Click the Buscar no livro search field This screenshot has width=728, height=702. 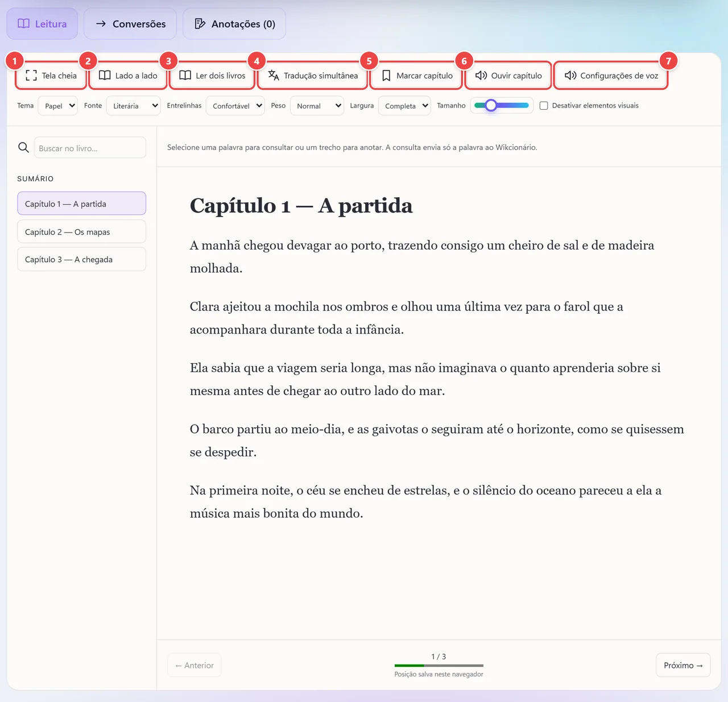(90, 148)
